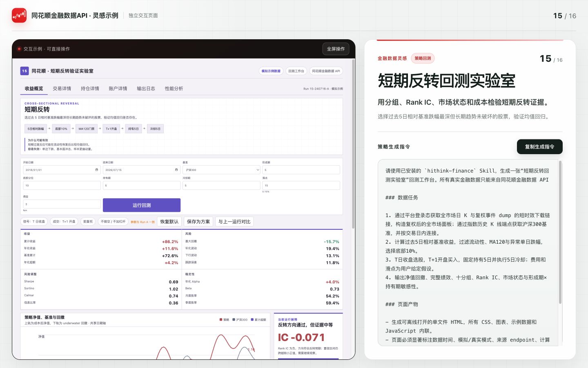The width and height of the screenshot is (588, 368).
Task: Click the 复制生成指令 button
Action: (x=539, y=147)
